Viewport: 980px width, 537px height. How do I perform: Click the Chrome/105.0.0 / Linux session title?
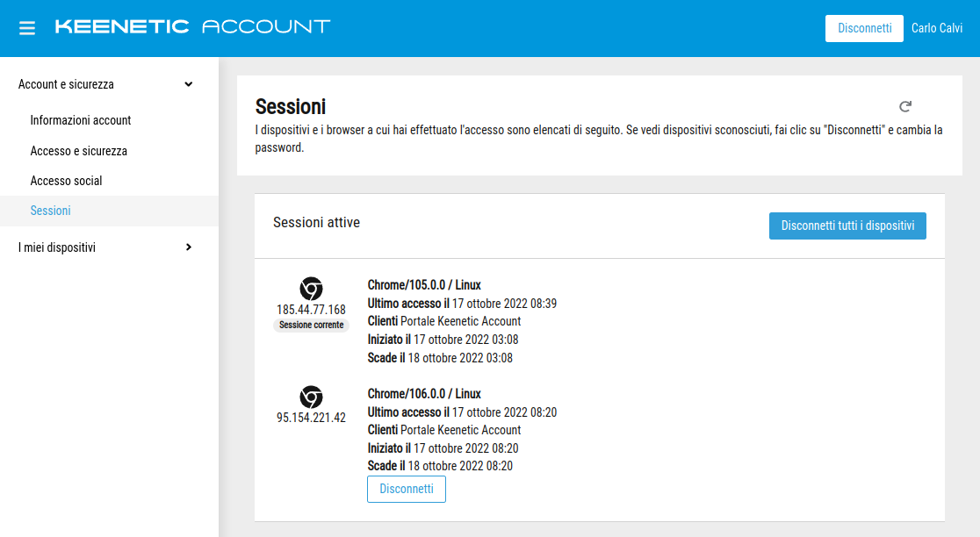[x=424, y=285]
